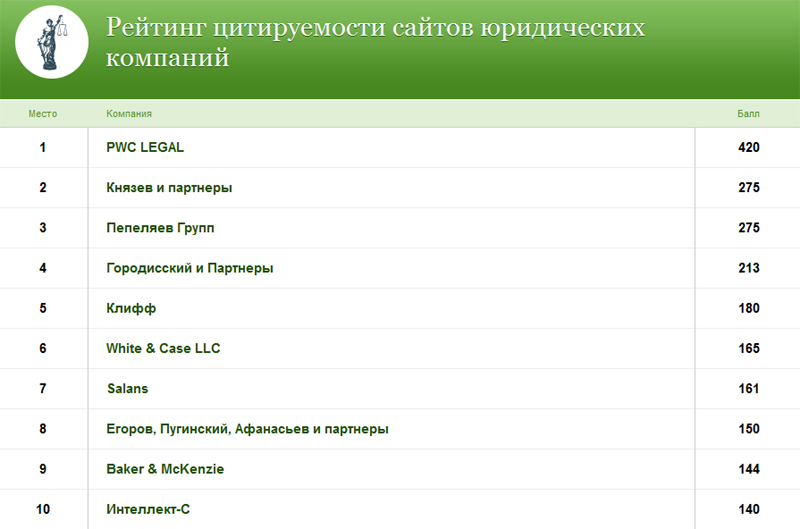Image resolution: width=800 pixels, height=529 pixels.
Task: Click rank number 3 in the Место column
Action: pyautogui.click(x=43, y=228)
